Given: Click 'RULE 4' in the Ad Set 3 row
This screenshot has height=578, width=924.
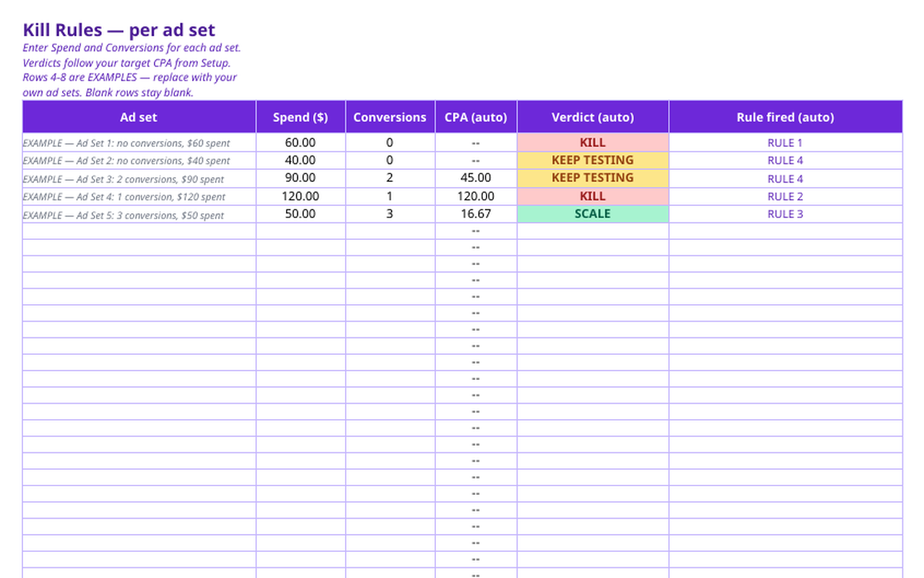Looking at the screenshot, I should pyautogui.click(x=785, y=178).
